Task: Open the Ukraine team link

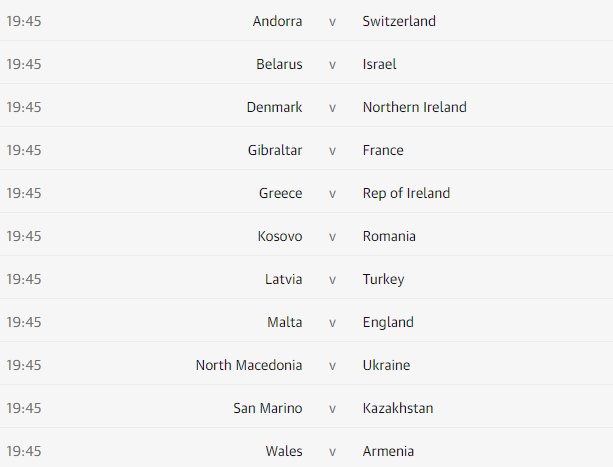Action: [386, 365]
